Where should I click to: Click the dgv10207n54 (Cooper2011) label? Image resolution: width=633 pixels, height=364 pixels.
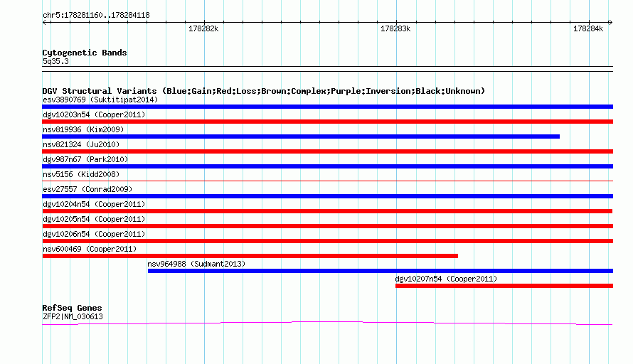point(446,279)
